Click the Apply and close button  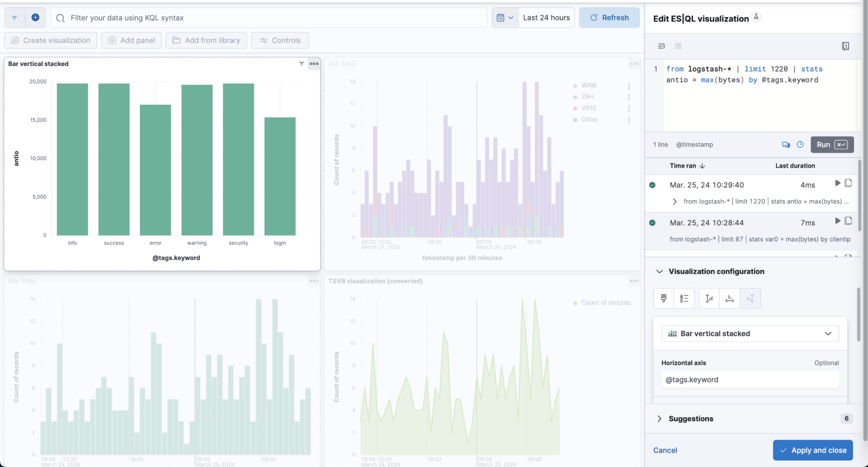point(812,450)
